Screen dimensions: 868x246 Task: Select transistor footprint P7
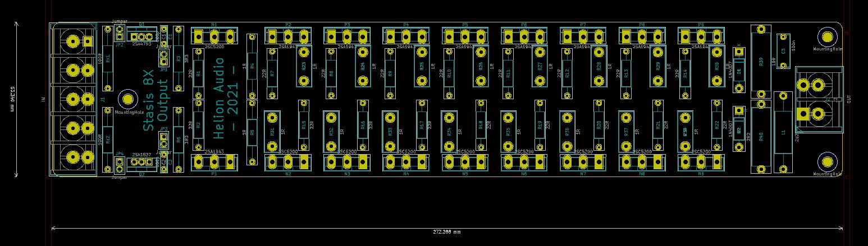pos(583,36)
